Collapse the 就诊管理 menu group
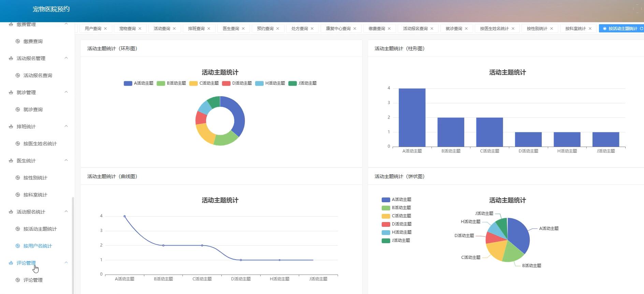The width and height of the screenshot is (644, 294). (x=66, y=92)
